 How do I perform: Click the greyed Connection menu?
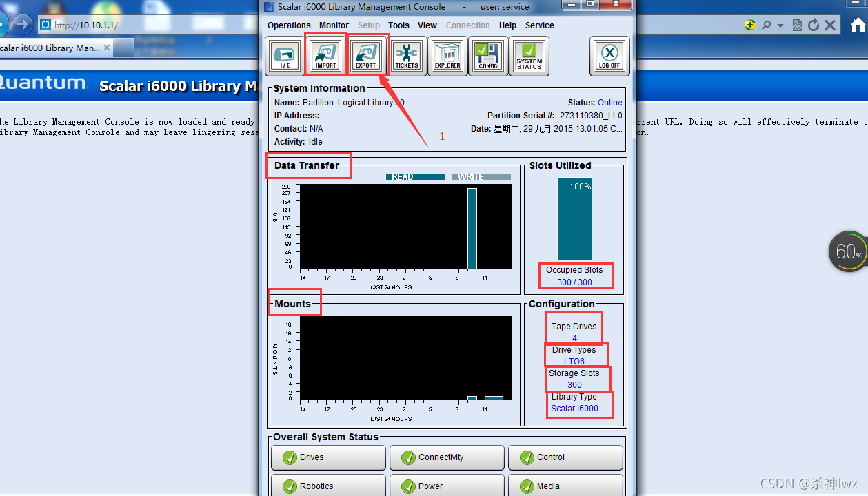click(468, 25)
